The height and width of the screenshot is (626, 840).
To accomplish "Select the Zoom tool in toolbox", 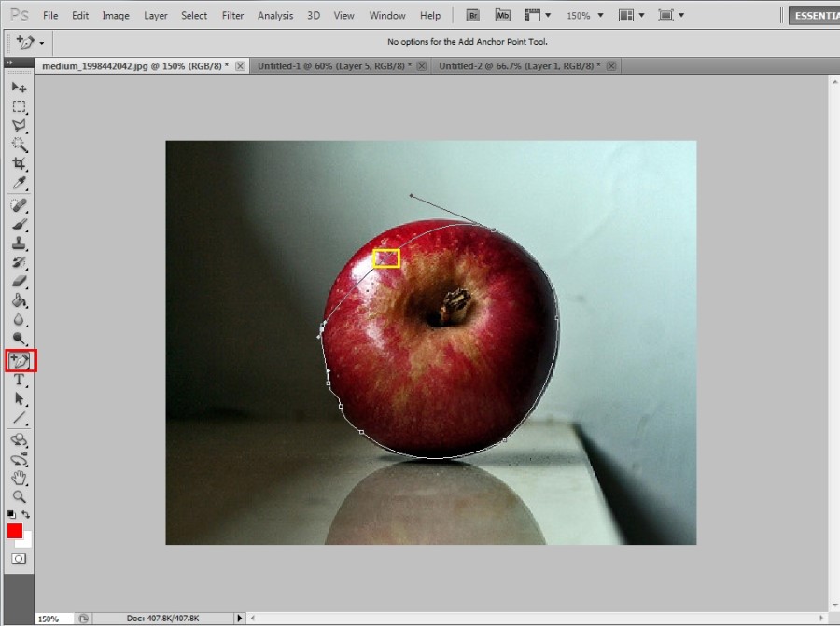I will point(19,496).
